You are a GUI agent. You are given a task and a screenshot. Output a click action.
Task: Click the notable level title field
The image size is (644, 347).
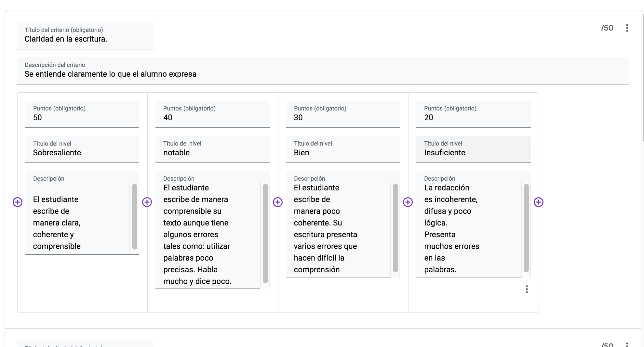click(x=212, y=153)
